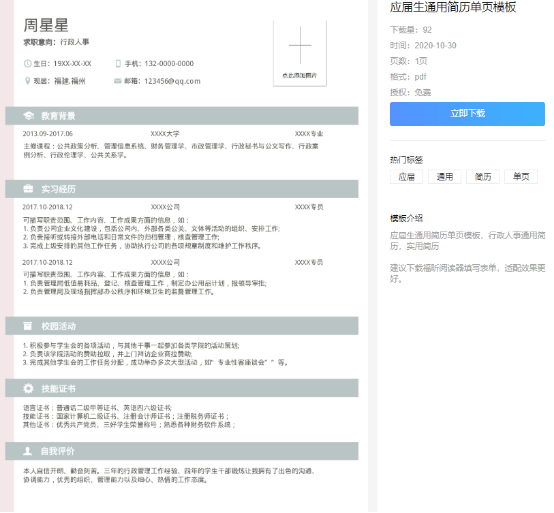The image size is (554, 513).
Task: Select the 单页 hot tag
Action: coord(521,177)
